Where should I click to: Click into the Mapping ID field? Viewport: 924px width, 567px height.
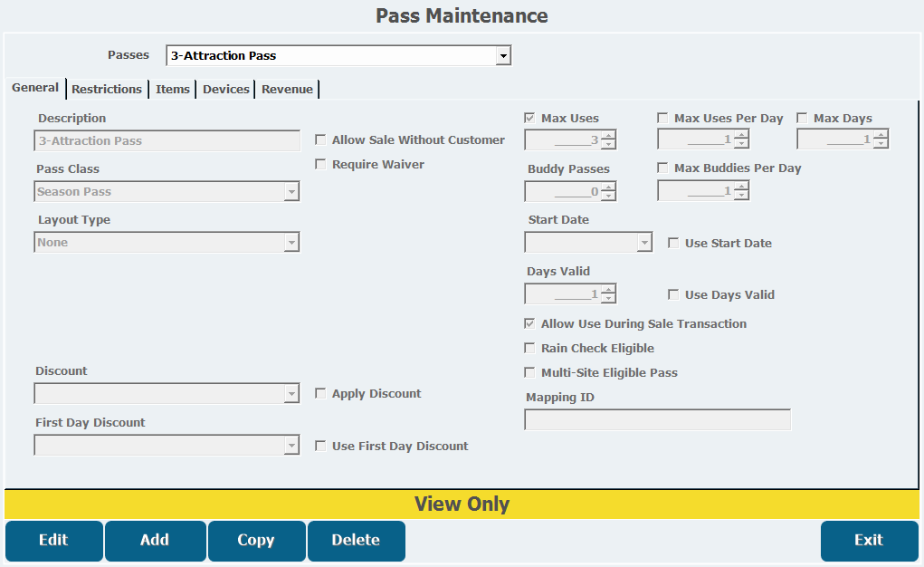[657, 420]
